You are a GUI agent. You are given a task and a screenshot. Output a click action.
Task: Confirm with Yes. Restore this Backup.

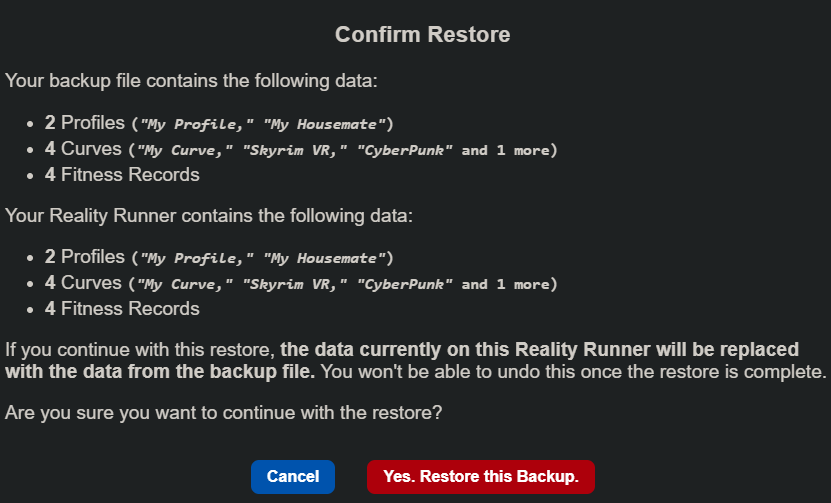pyautogui.click(x=481, y=476)
